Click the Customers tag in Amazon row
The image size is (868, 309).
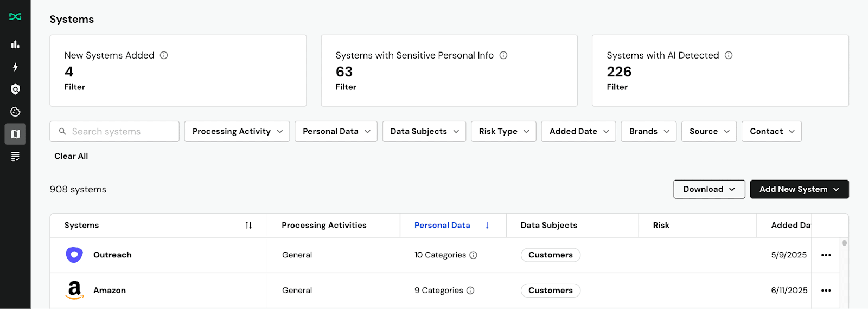pos(550,291)
